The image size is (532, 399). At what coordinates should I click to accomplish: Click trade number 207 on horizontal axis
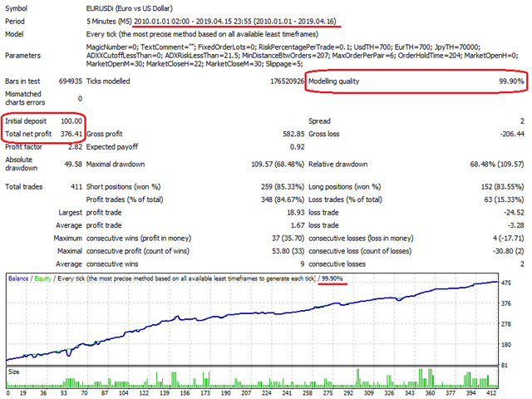click(246, 393)
